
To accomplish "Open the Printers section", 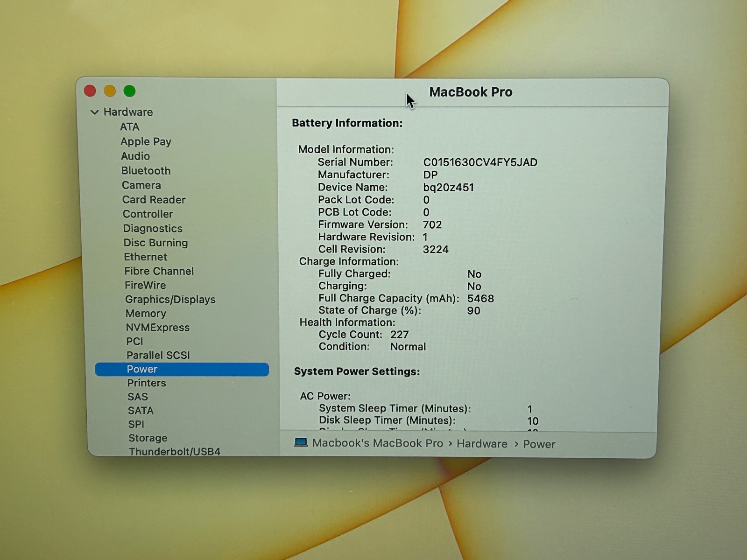I will (147, 383).
